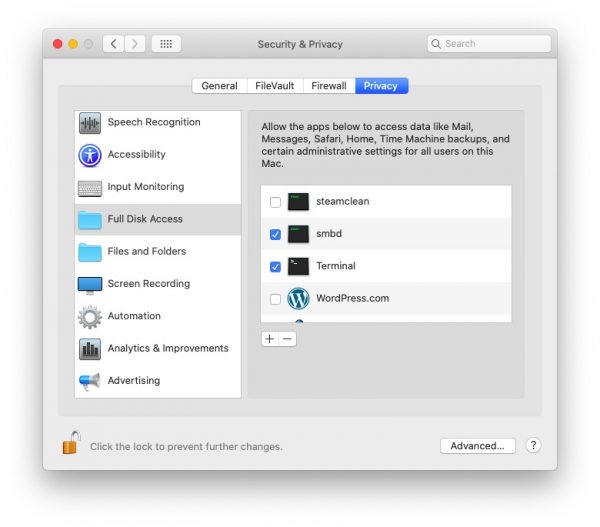Select the Analytics & Improvements chart icon
The height and width of the screenshot is (527, 600).
(x=90, y=349)
